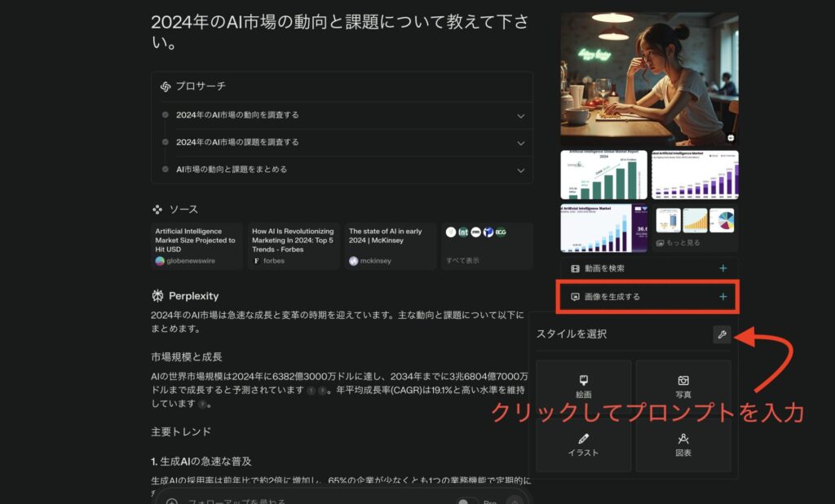Open the McKinsey source card

[x=391, y=246]
